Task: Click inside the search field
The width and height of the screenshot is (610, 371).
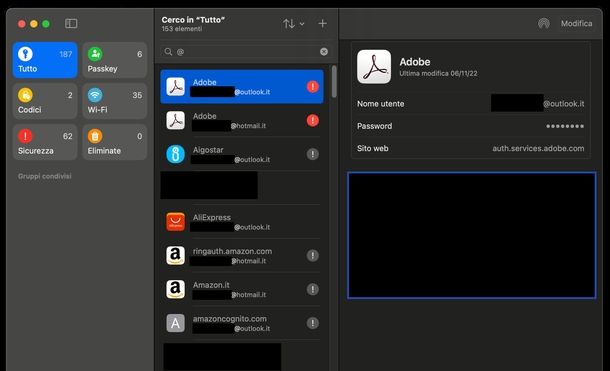Action: pos(246,52)
